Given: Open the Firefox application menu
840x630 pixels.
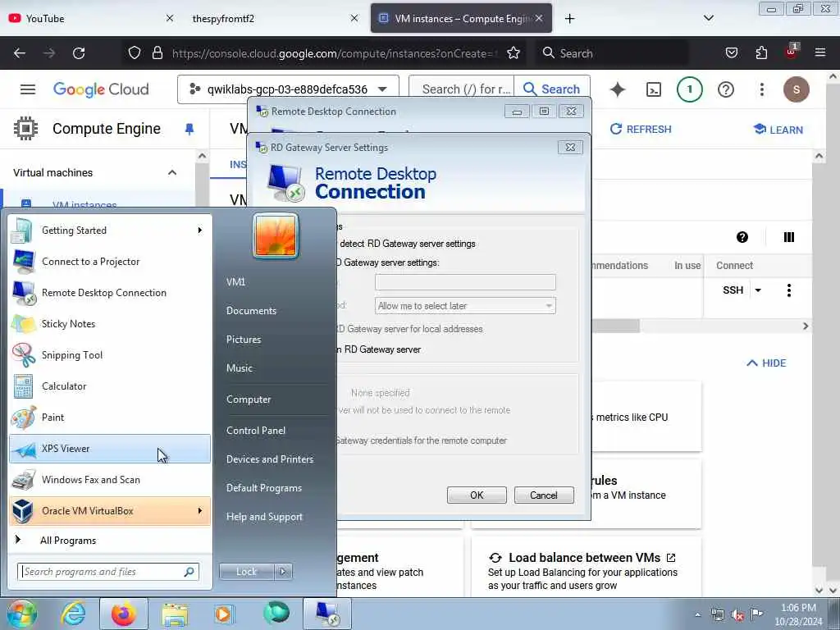Looking at the screenshot, I should click(819, 52).
